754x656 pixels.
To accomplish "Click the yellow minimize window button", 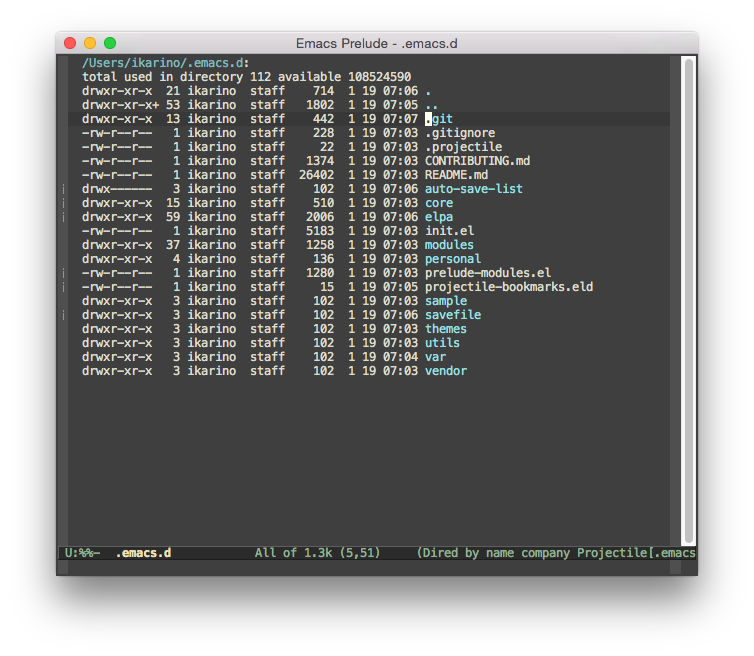I will 90,43.
